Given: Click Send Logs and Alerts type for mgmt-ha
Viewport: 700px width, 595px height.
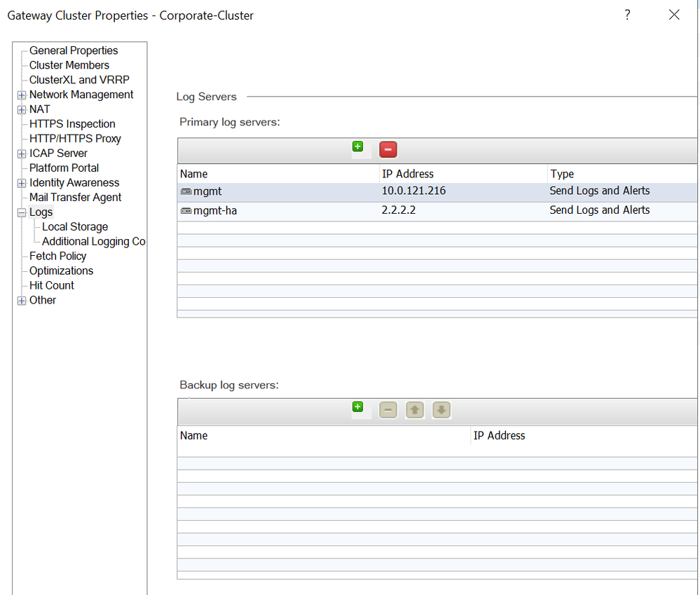Looking at the screenshot, I should tap(600, 210).
